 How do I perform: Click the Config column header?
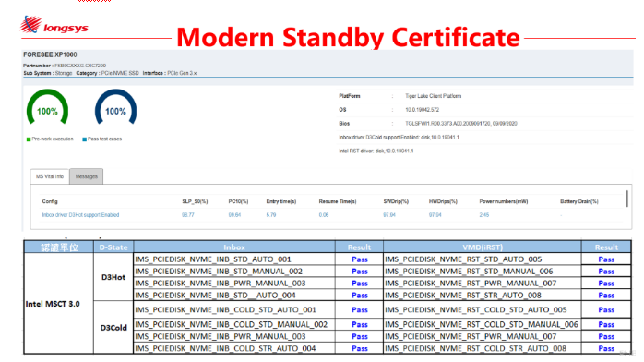[x=50, y=201]
